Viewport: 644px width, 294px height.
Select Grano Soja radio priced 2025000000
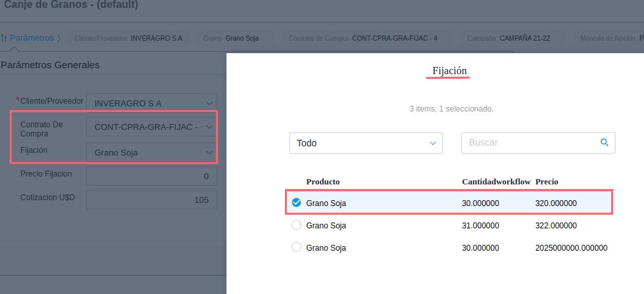coord(296,247)
